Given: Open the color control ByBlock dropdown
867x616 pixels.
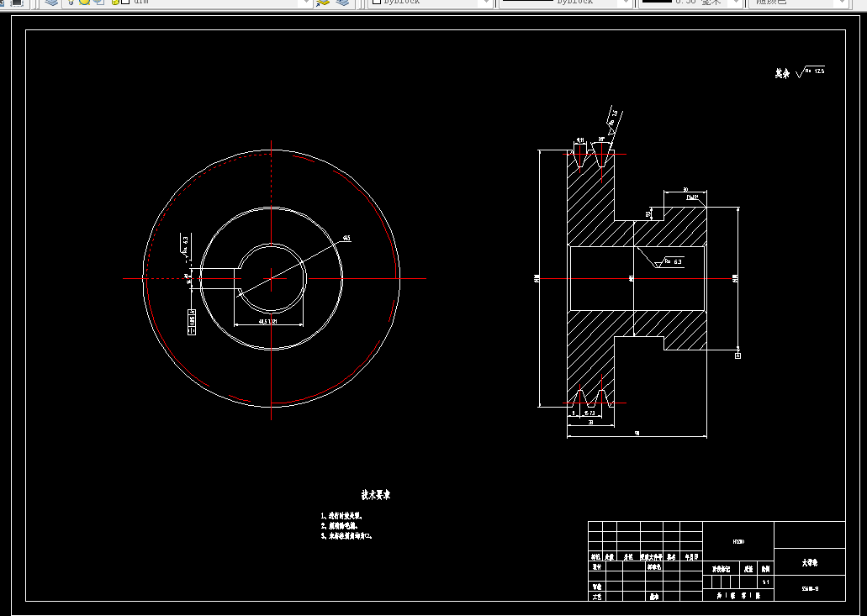Looking at the screenshot, I should (x=431, y=3).
